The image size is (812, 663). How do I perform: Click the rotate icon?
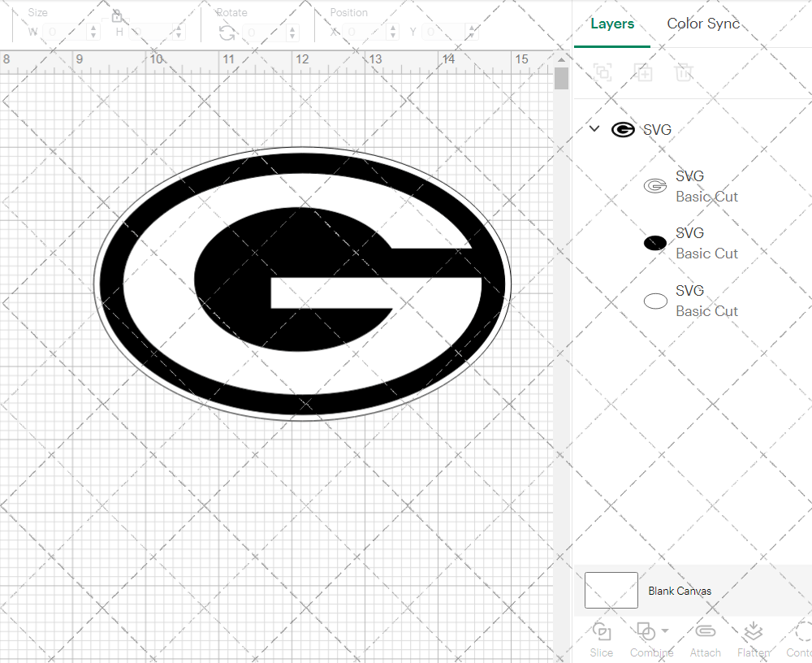coord(227,32)
